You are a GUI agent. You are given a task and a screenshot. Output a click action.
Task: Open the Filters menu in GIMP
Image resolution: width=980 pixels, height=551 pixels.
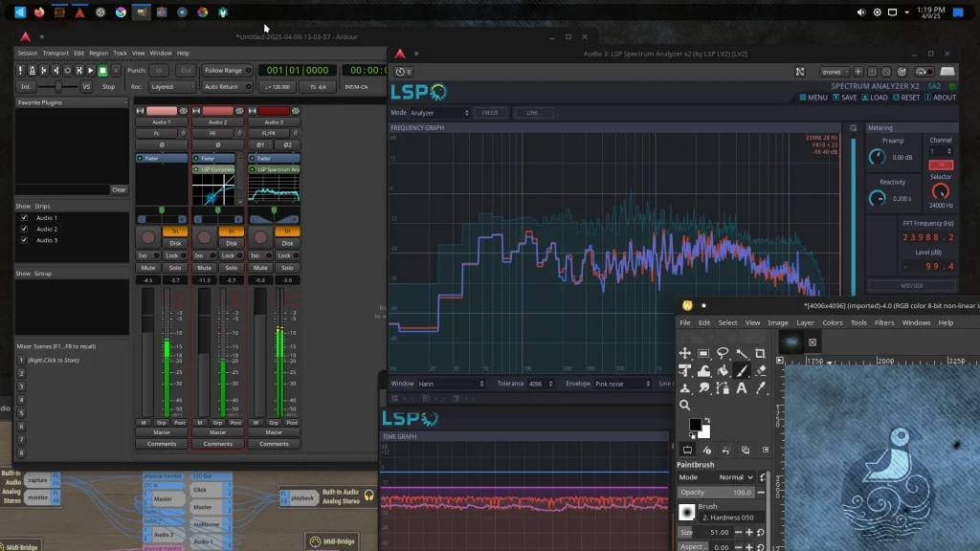[884, 322]
